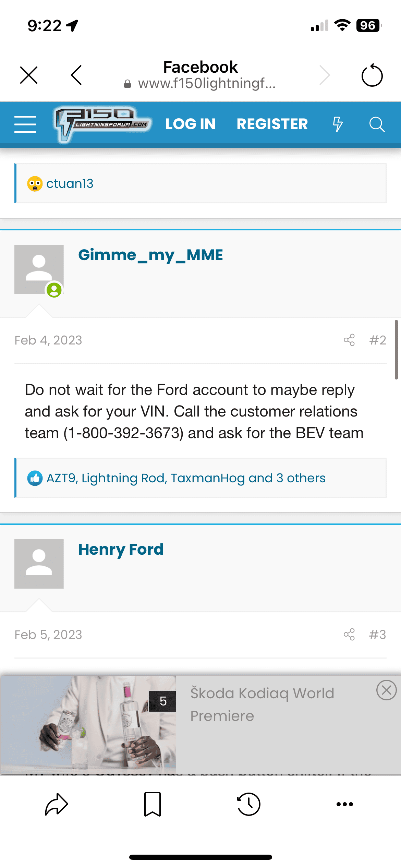
Task: Close the in-app browser with X
Action: click(x=29, y=75)
